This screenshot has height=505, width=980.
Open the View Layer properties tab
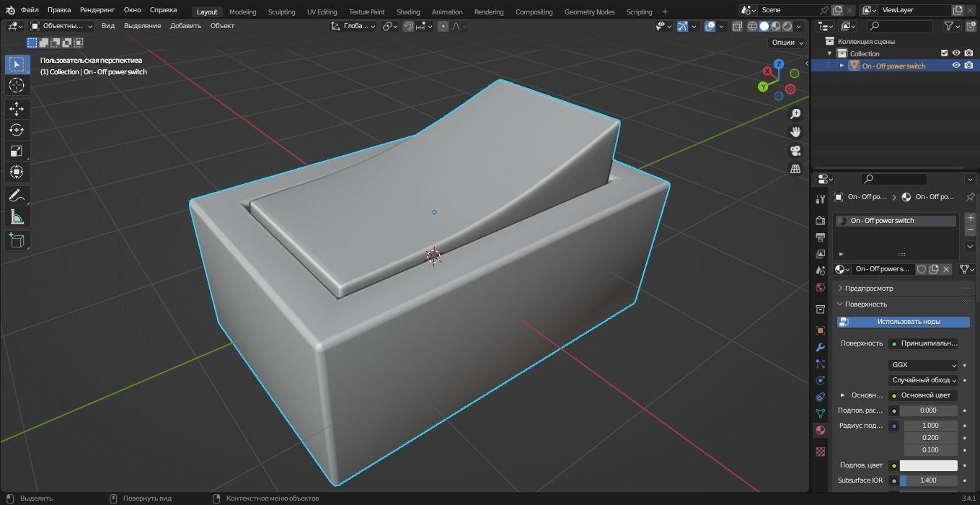point(820,253)
